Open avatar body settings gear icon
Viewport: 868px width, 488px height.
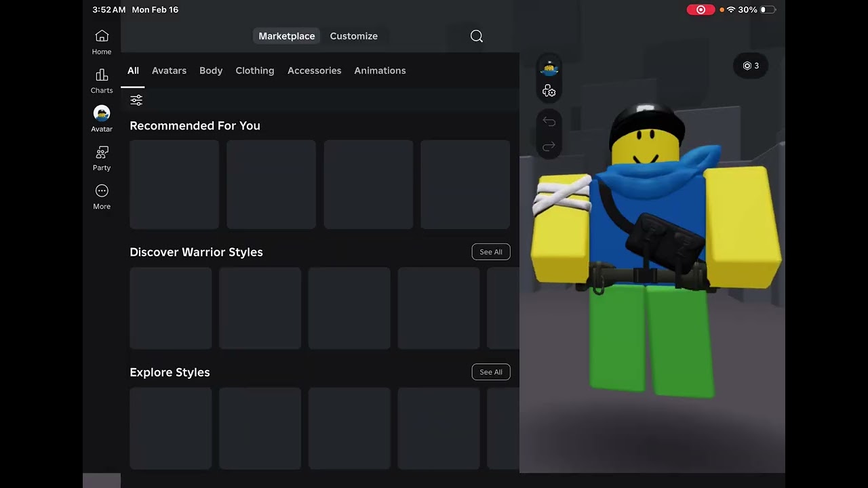pyautogui.click(x=549, y=91)
